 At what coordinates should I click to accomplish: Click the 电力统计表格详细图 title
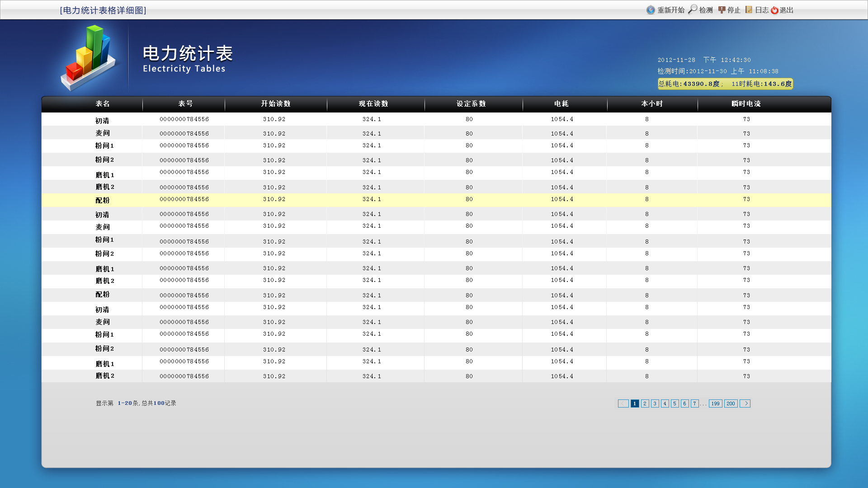103,10
